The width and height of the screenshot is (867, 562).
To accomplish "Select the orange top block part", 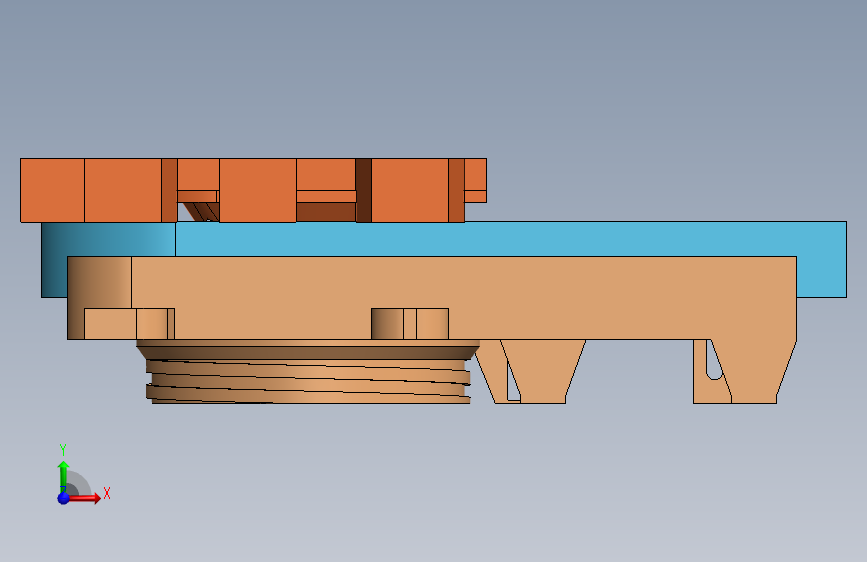I will [x=253, y=190].
